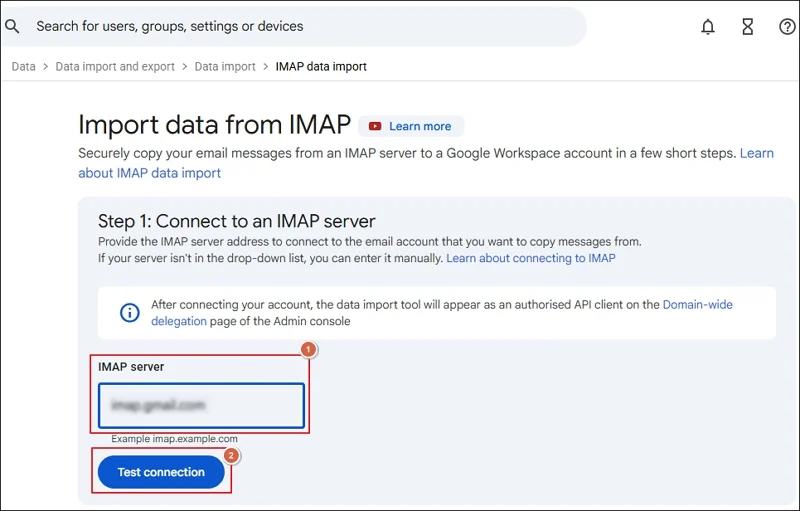Click the IMAP server input field

pos(202,405)
